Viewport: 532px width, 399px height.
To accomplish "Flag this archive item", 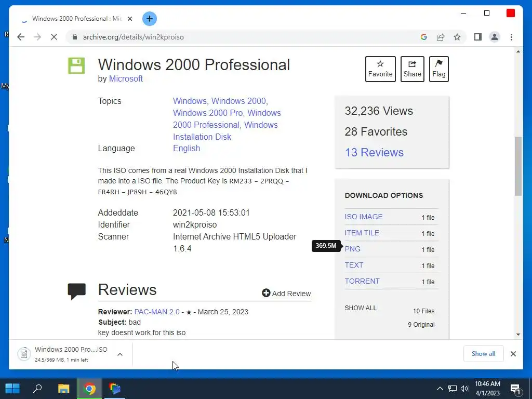I will point(438,69).
